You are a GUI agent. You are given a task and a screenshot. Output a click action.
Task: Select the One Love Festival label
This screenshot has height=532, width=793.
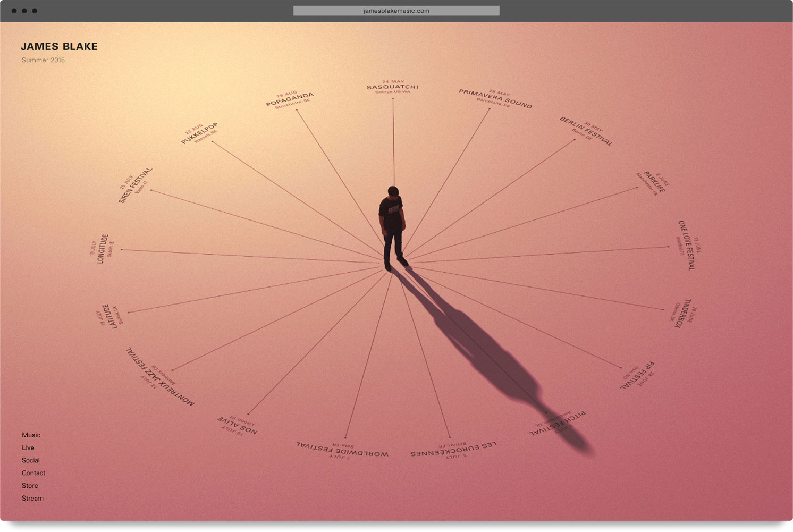(689, 246)
